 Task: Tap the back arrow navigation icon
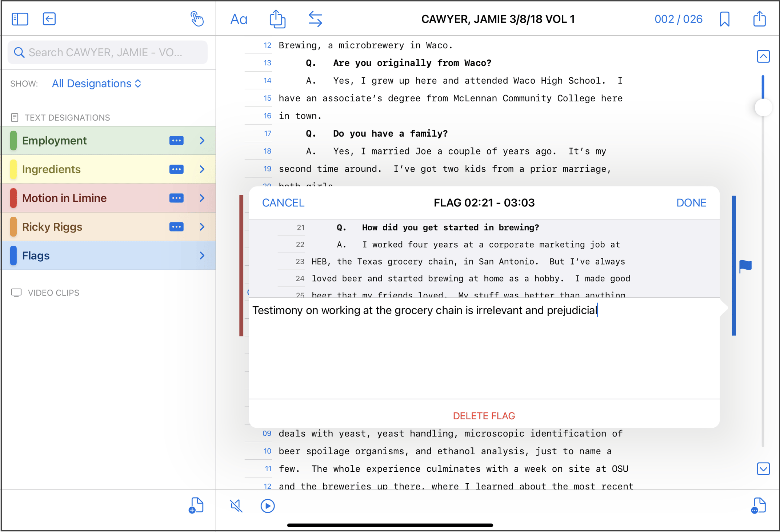click(49, 19)
